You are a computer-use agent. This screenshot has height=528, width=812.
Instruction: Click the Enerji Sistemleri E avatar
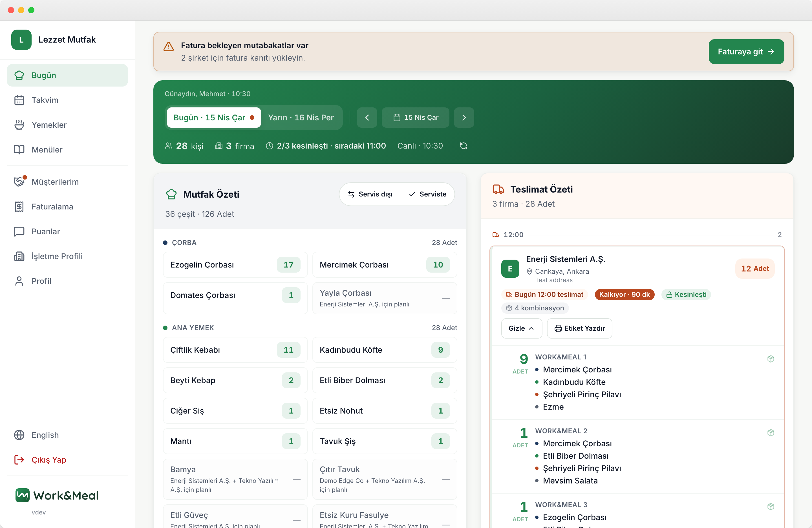coord(510,269)
